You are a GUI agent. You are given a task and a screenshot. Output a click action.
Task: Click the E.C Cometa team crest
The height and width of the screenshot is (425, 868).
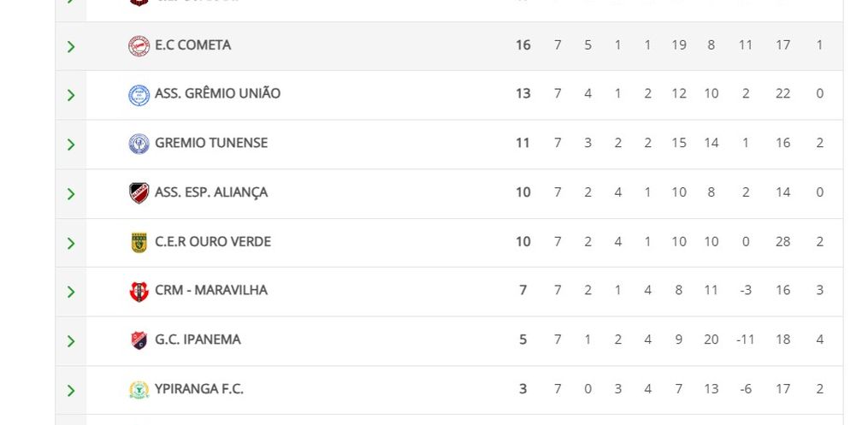point(139,46)
